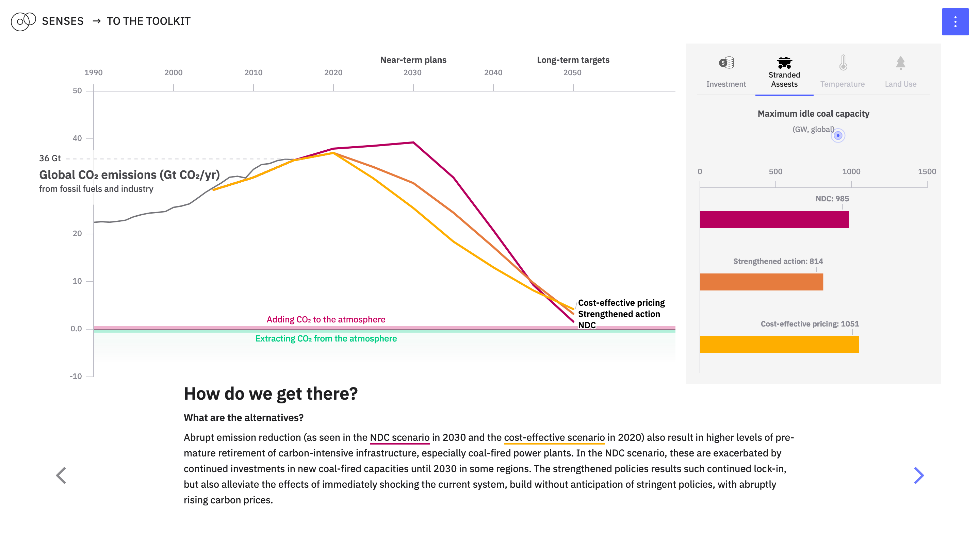Click the 1990 timeline tick label
The height and width of the screenshot is (551, 980).
93,73
